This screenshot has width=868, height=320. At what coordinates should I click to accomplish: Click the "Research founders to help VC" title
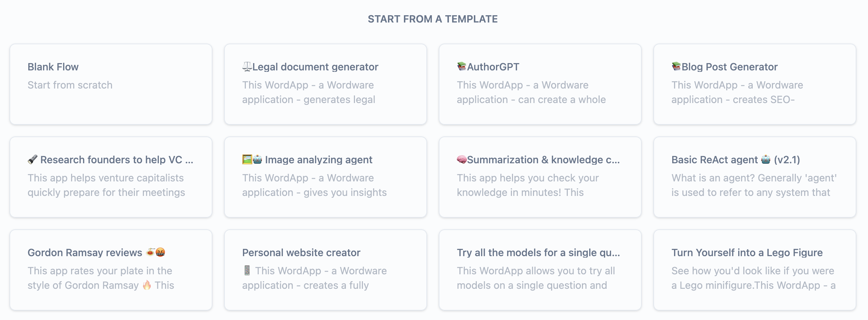116,159
